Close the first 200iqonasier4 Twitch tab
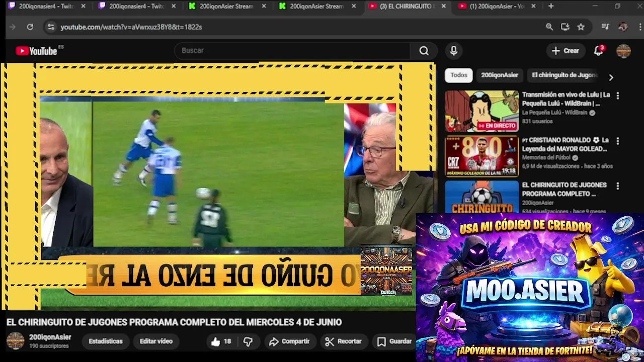This screenshot has width=644, height=362. pos(83,7)
